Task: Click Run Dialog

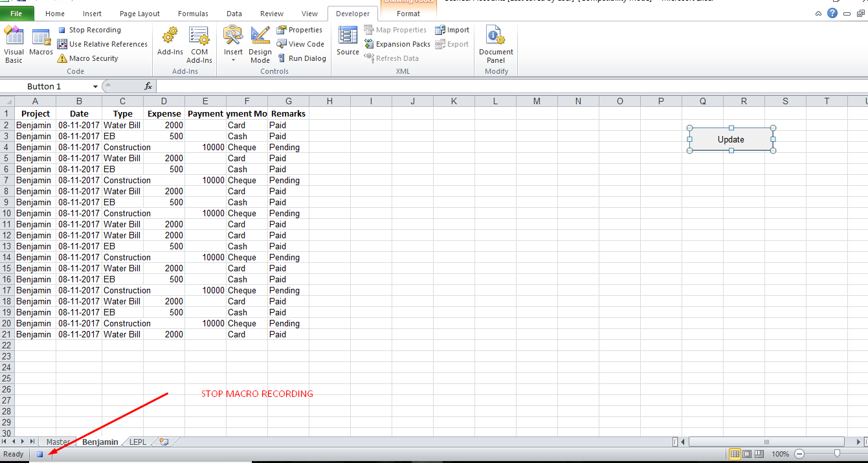Action: click(302, 58)
